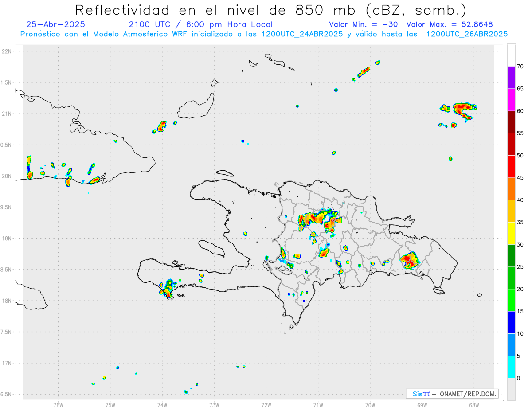Screen dimensions: 532x411
Task: Click the red 50-55 dBZ color band
Action: [x=511, y=144]
